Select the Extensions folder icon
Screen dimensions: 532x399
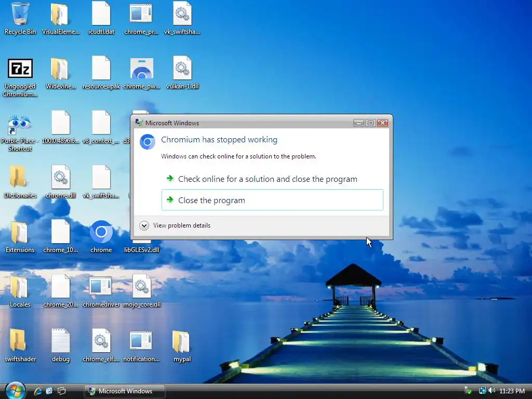coord(20,237)
